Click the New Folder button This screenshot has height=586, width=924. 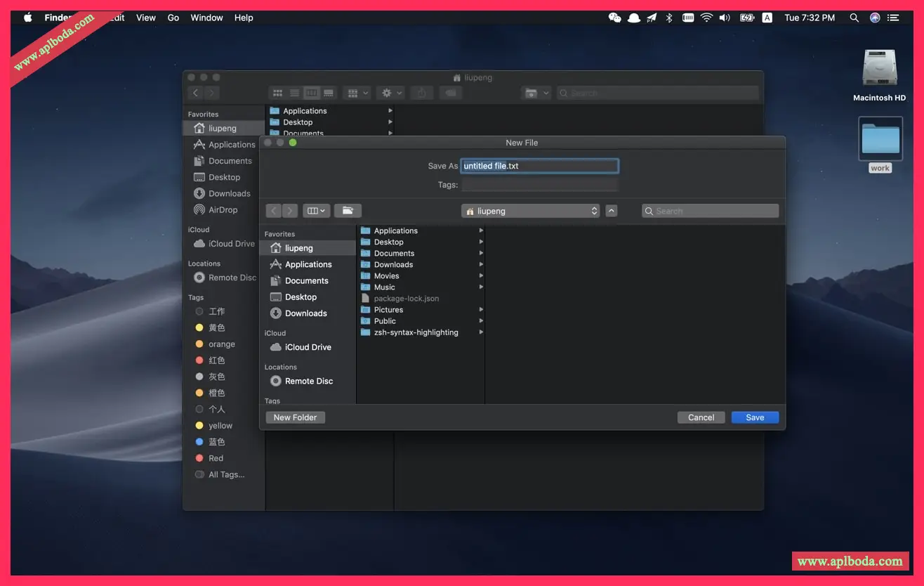pyautogui.click(x=295, y=417)
